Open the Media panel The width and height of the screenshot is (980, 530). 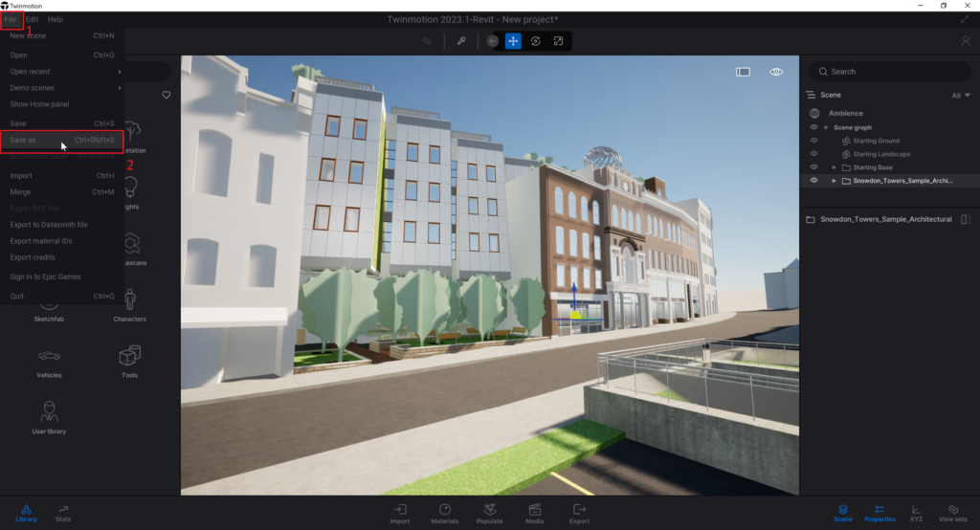(534, 514)
